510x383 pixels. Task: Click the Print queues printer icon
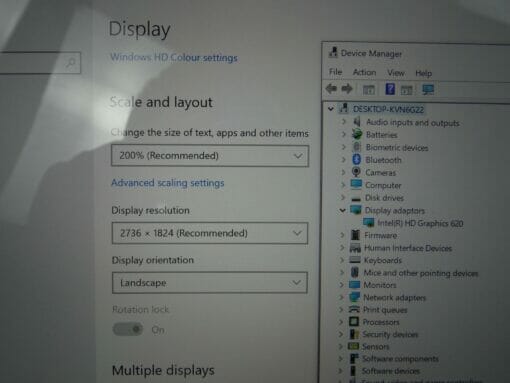354,309
